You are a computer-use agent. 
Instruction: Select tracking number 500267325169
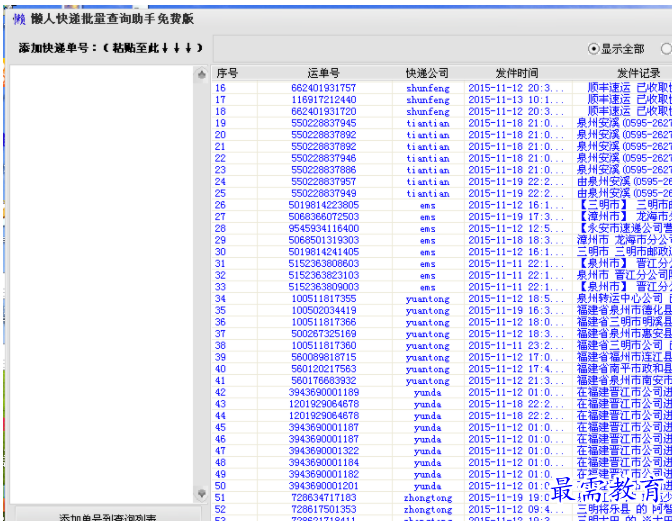tap(324, 334)
